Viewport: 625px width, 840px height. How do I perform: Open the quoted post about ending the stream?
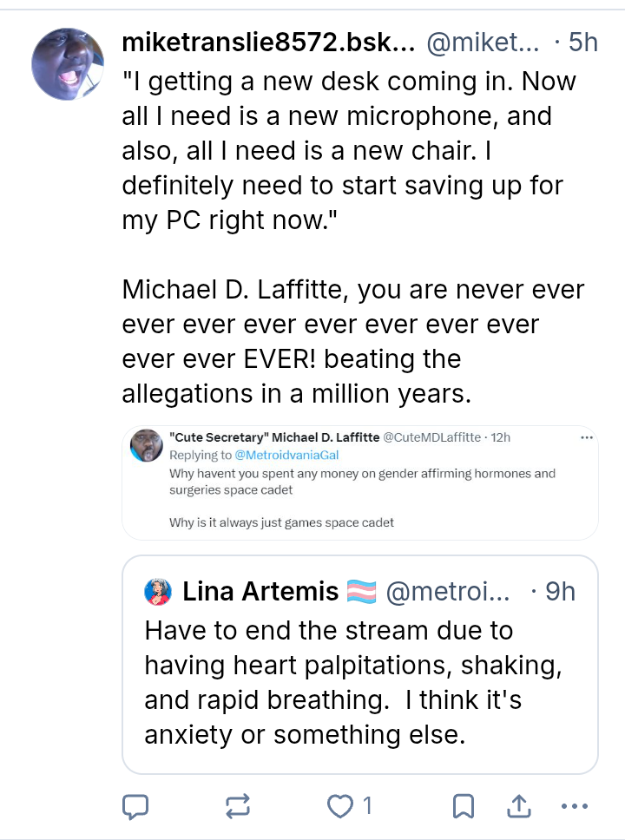[360, 683]
